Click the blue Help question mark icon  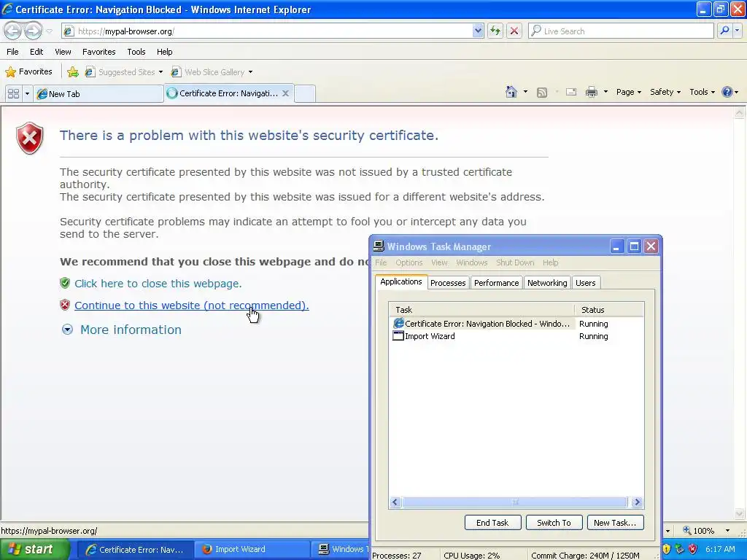(727, 92)
